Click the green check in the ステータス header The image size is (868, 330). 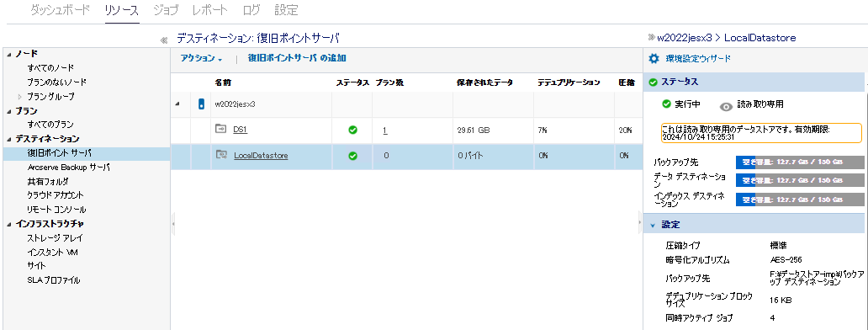(x=654, y=82)
